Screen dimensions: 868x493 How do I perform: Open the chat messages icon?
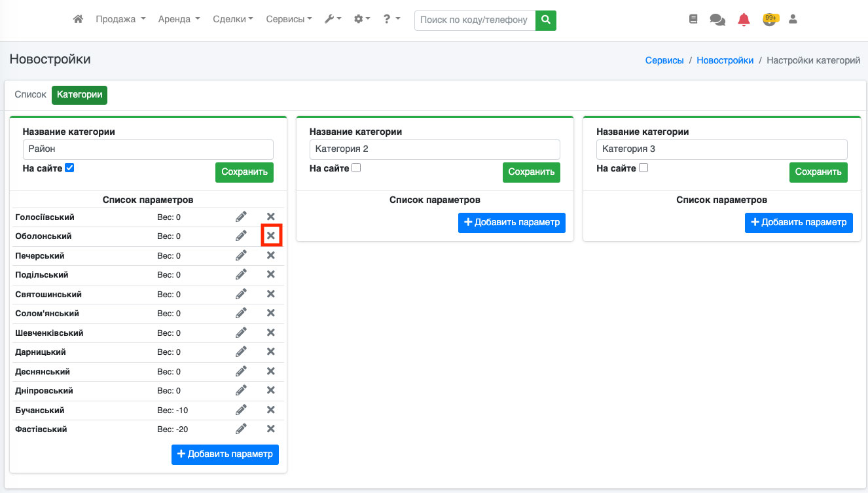717,20
